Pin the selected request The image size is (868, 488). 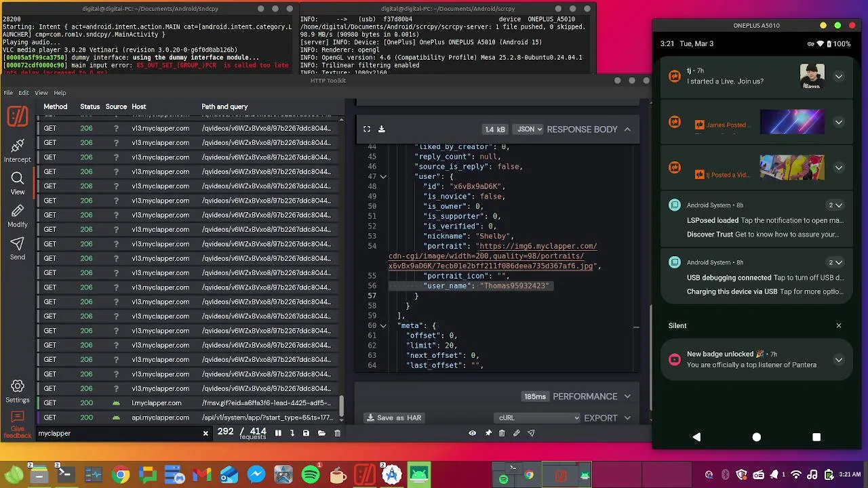pos(488,433)
